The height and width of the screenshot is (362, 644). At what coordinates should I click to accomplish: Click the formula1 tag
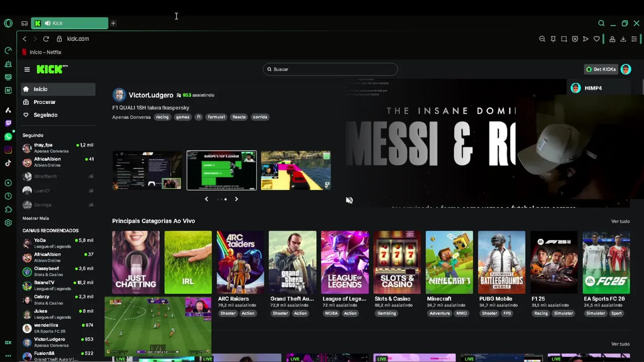tap(216, 117)
